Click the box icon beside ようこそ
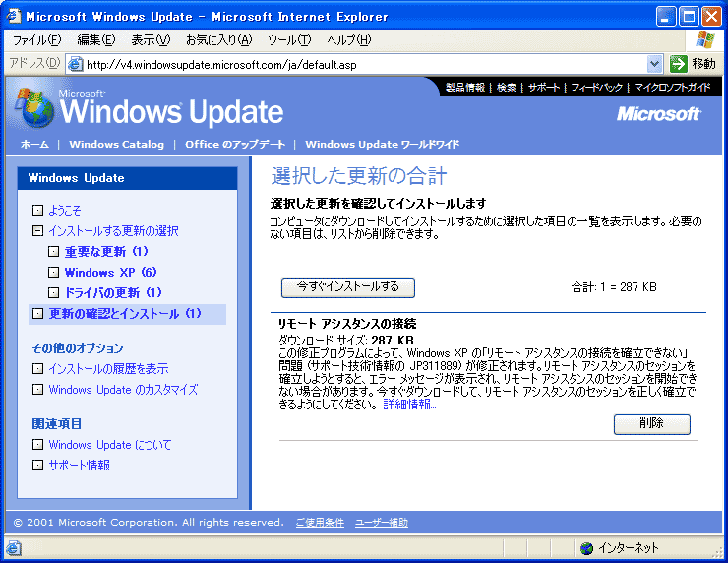728x563 pixels. click(x=37, y=211)
